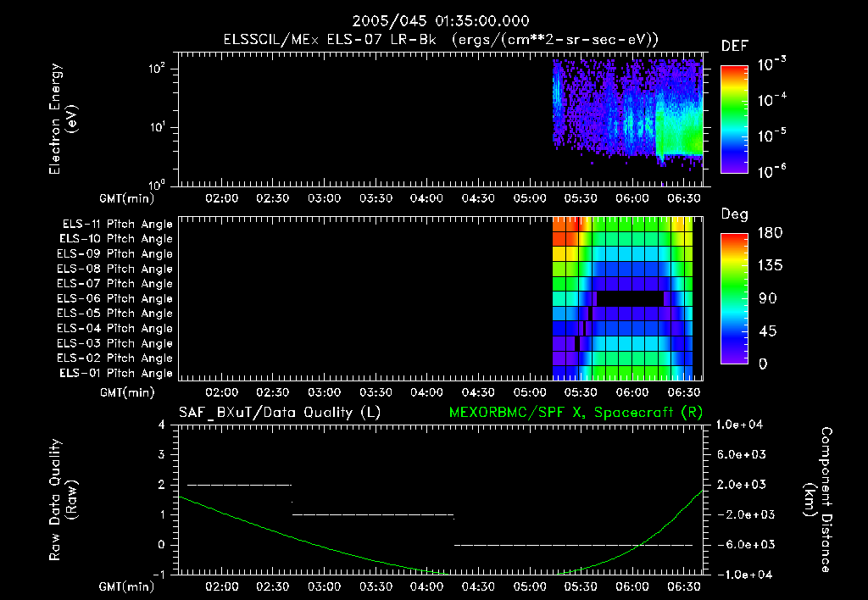This screenshot has width=868, height=600.
Task: Click the data quality line at level 2
Action: coord(239,485)
